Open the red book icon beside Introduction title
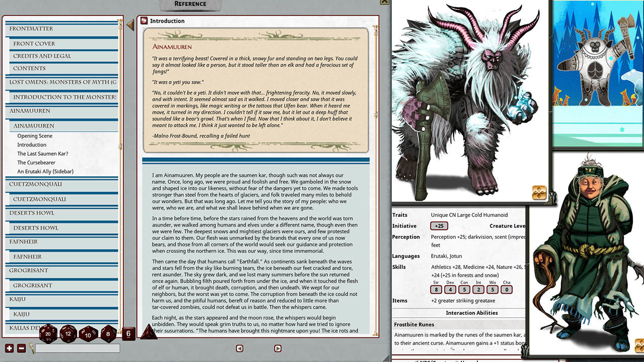This screenshot has height=362, width=644. click(144, 21)
